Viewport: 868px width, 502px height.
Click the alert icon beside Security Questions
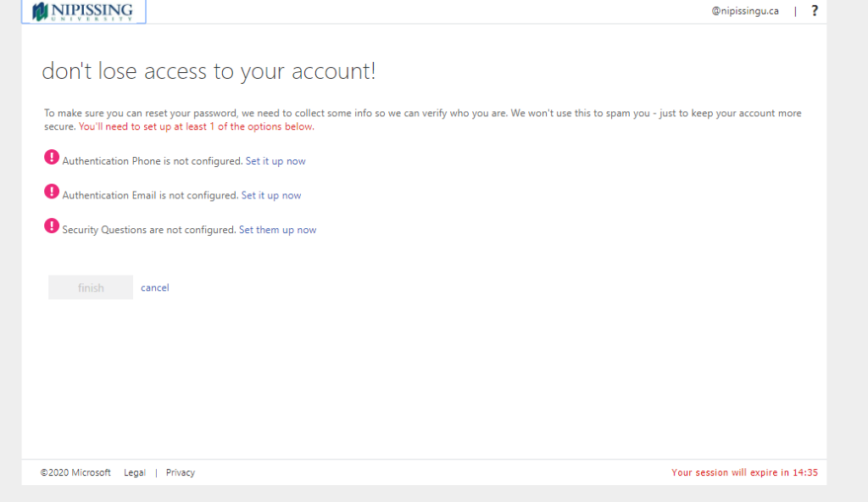(x=52, y=226)
